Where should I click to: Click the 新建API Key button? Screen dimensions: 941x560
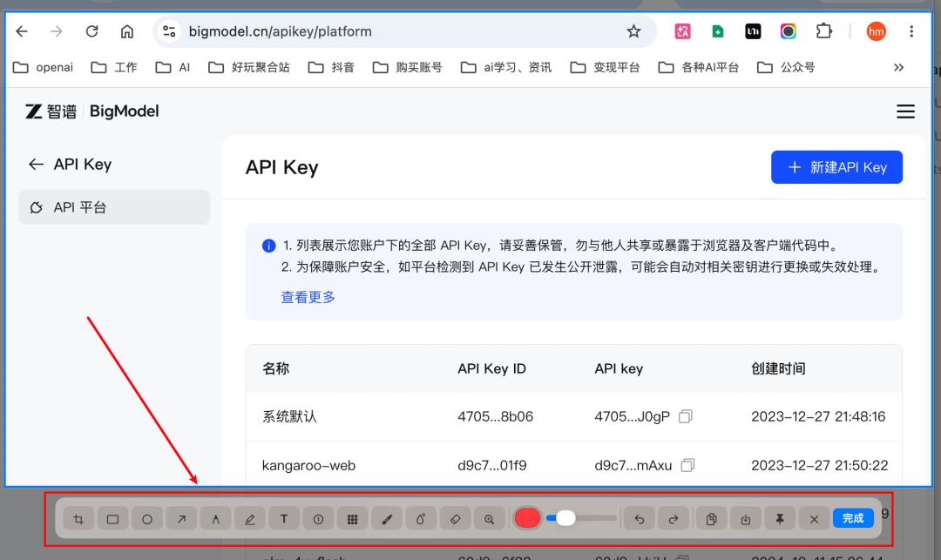(836, 167)
